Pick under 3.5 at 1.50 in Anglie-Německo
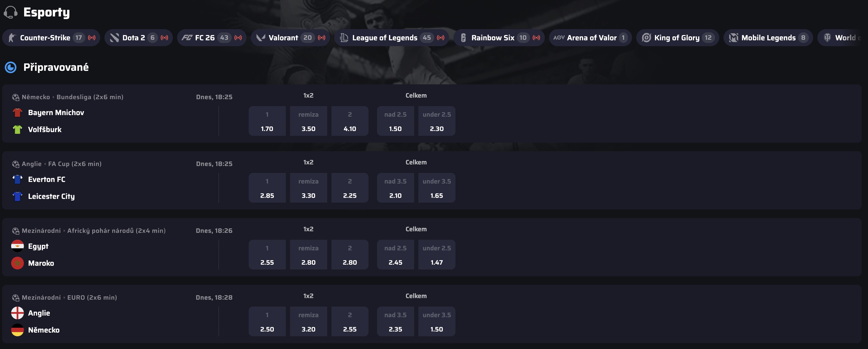Screen dimensions: 868x349 437,321
